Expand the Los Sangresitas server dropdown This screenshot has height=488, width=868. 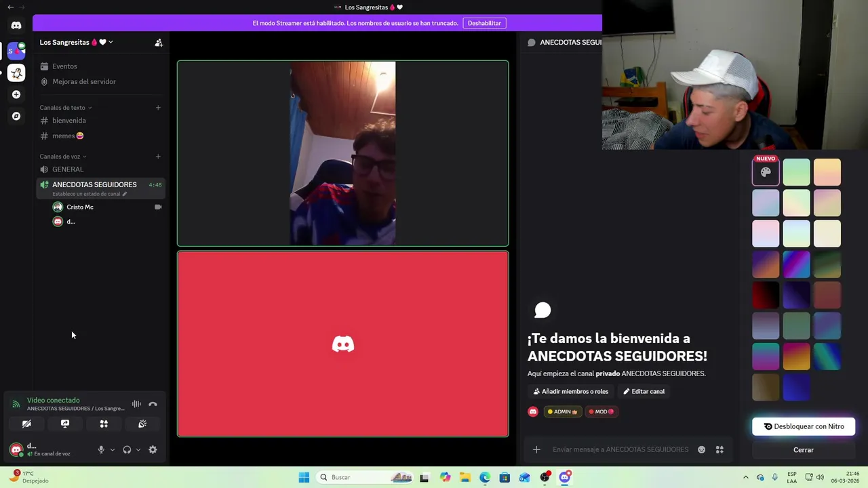tap(111, 42)
